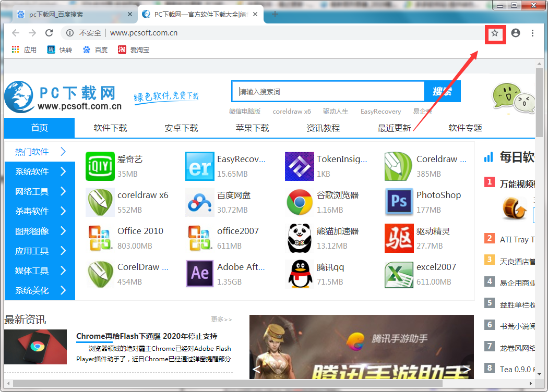This screenshot has height=392, width=548.
Task: Expand the 系统美化 category
Action: click(40, 290)
